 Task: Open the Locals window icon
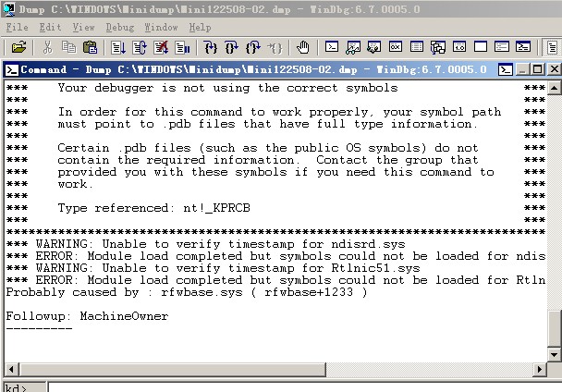pyautogui.click(x=373, y=47)
